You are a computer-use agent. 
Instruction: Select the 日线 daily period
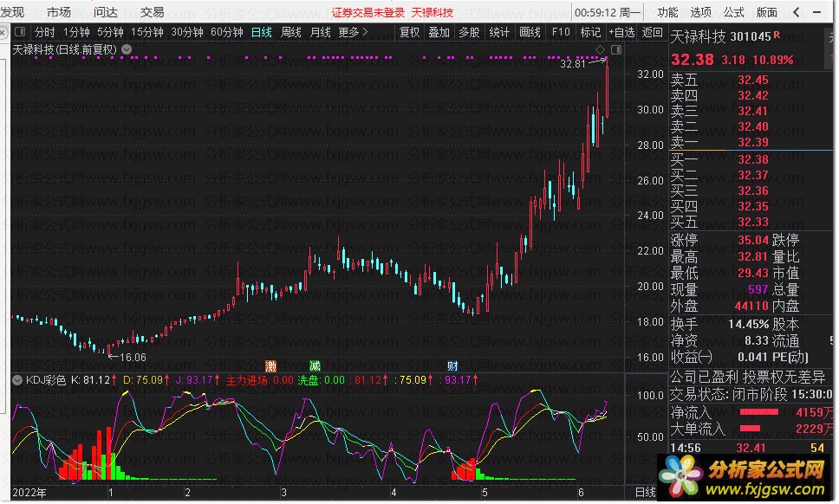pos(262,32)
